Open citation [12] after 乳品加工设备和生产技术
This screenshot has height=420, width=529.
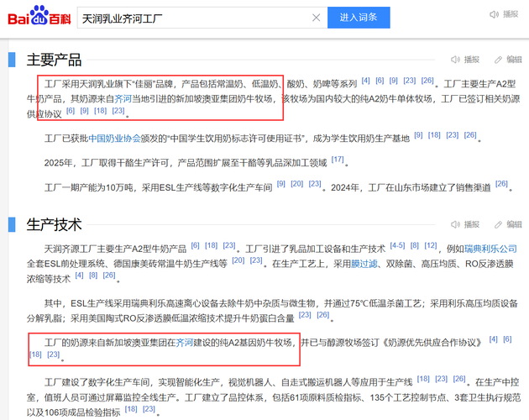click(431, 246)
